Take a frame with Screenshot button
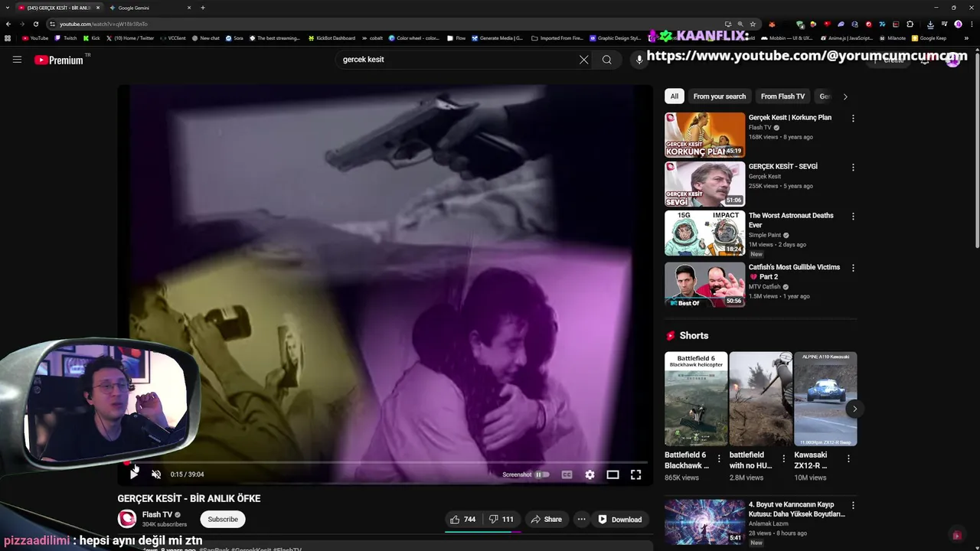The width and height of the screenshot is (980, 551). point(517,474)
